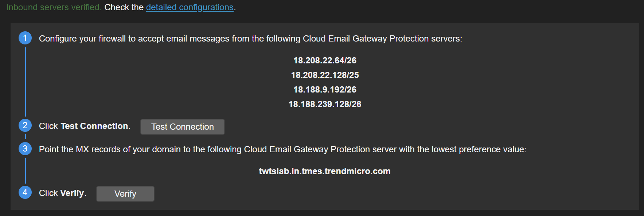Click the green 'Inbound servers verified.' status text

[54, 7]
